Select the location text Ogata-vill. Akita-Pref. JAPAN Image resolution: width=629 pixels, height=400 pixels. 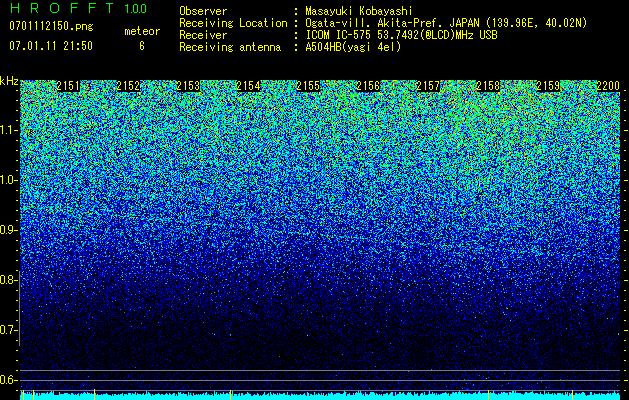(392, 23)
